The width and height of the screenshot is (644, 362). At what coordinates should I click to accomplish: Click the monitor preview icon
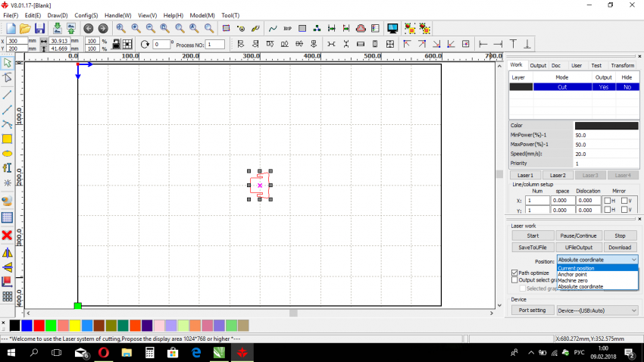(392, 28)
